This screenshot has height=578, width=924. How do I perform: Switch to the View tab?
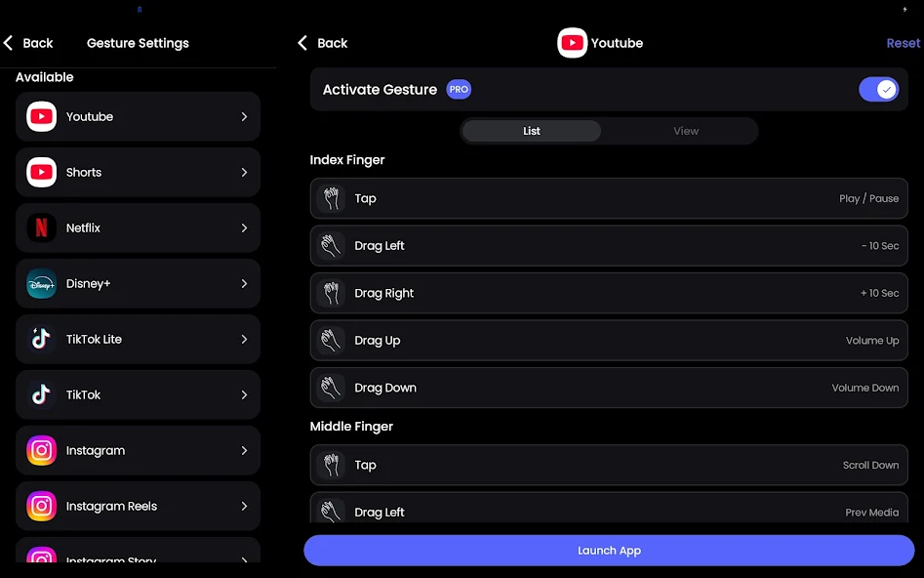686,131
